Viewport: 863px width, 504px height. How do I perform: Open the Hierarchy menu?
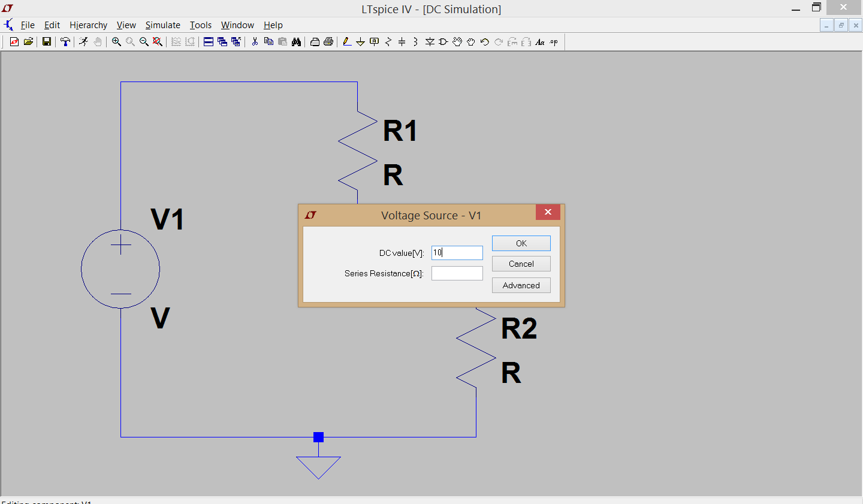(88, 25)
